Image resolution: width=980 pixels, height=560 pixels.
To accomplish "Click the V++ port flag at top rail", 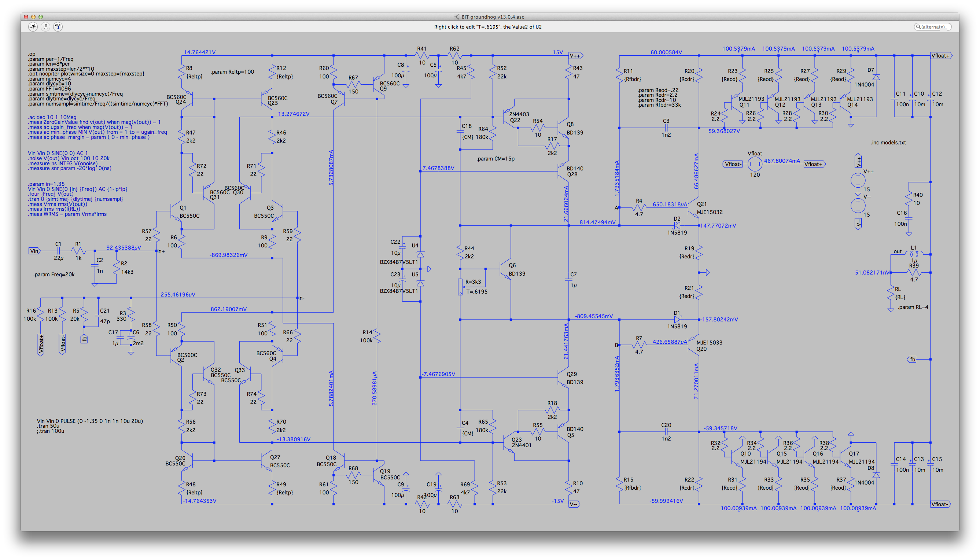I will tap(575, 56).
